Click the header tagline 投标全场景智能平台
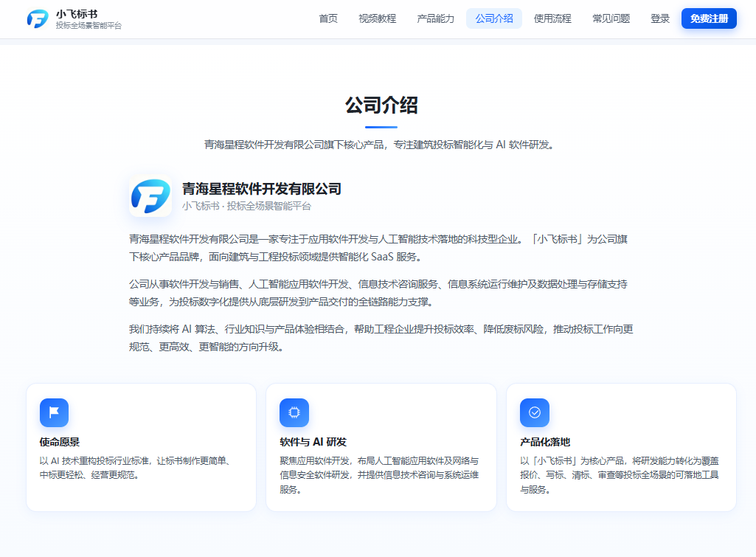Image resolution: width=756 pixels, height=557 pixels. point(89,26)
